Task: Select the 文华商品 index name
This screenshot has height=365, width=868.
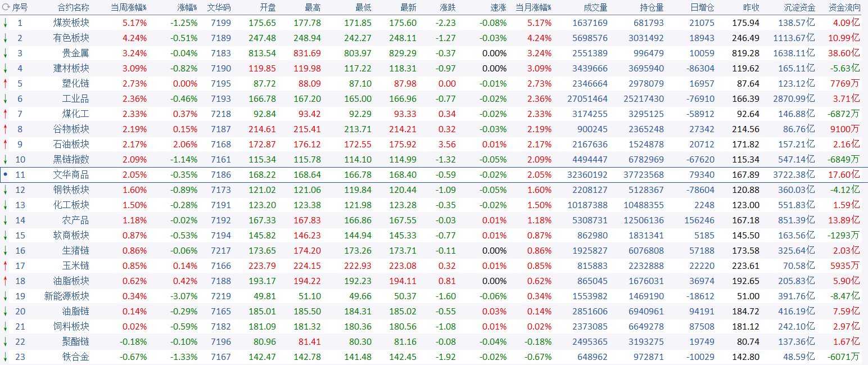Action: coord(71,175)
